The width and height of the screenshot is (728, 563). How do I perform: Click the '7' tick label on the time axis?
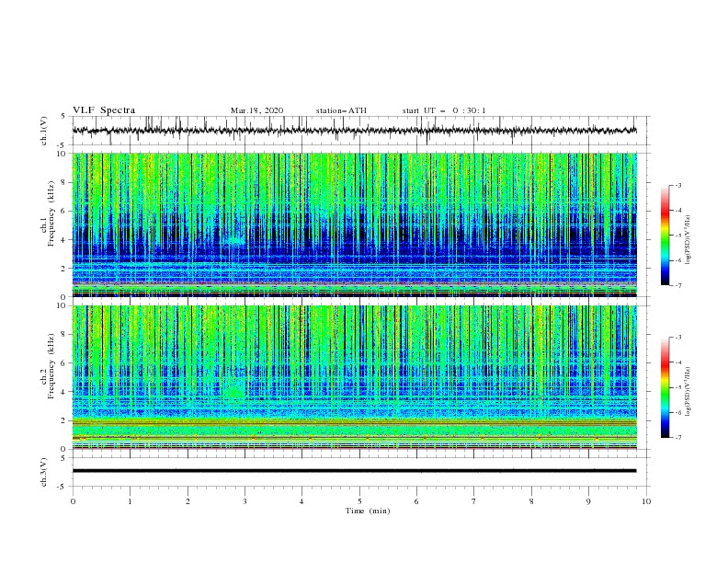click(x=474, y=501)
